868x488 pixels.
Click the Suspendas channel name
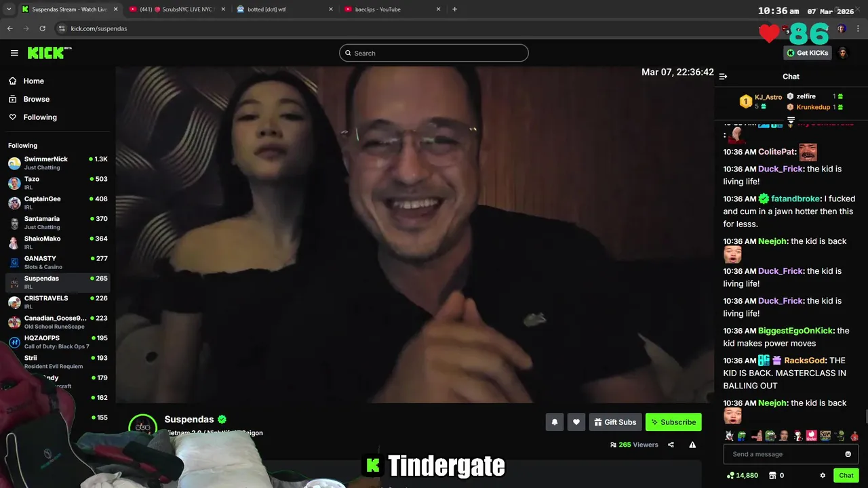[189, 420]
